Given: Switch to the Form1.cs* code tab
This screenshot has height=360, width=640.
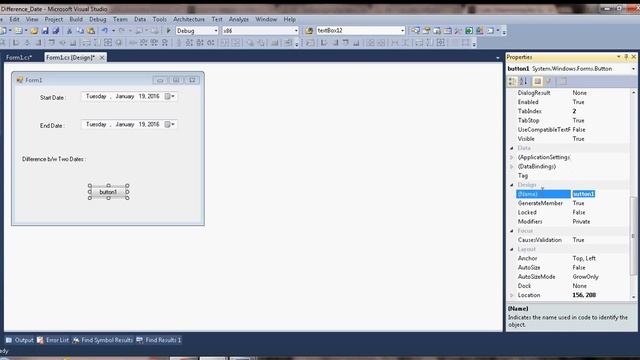Looking at the screenshot, I should pyautogui.click(x=19, y=58).
